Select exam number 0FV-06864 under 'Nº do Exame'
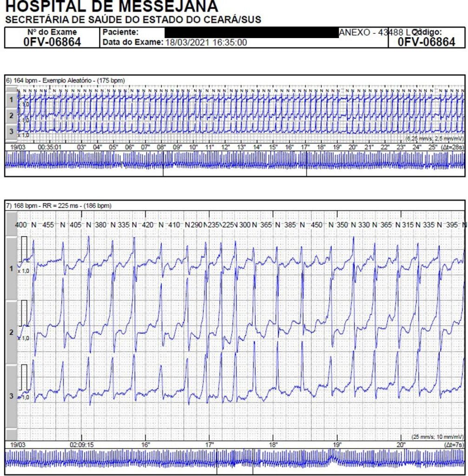 [x=52, y=42]
